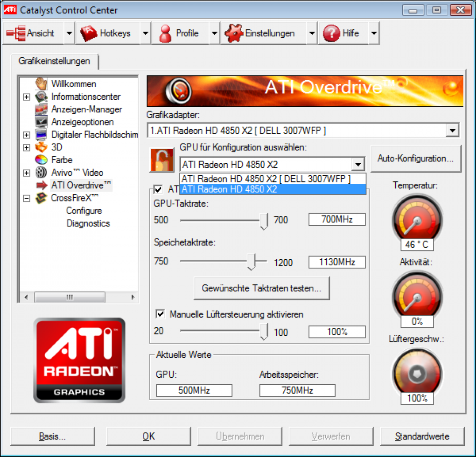Click the Einstellungen gear icon
The image size is (476, 457).
click(234, 33)
